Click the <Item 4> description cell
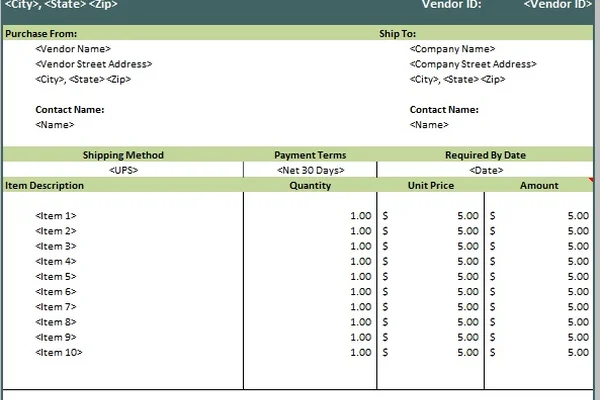 55,261
